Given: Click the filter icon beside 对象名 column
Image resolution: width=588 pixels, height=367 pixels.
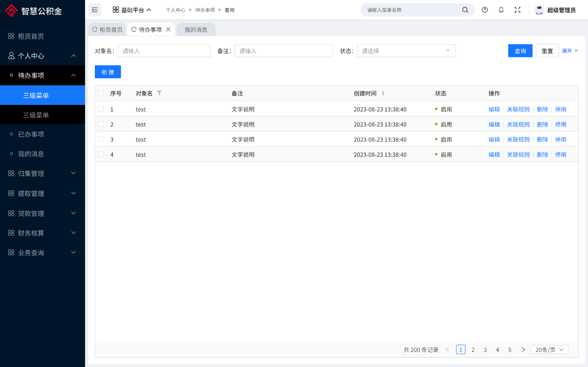Looking at the screenshot, I should [x=160, y=93].
